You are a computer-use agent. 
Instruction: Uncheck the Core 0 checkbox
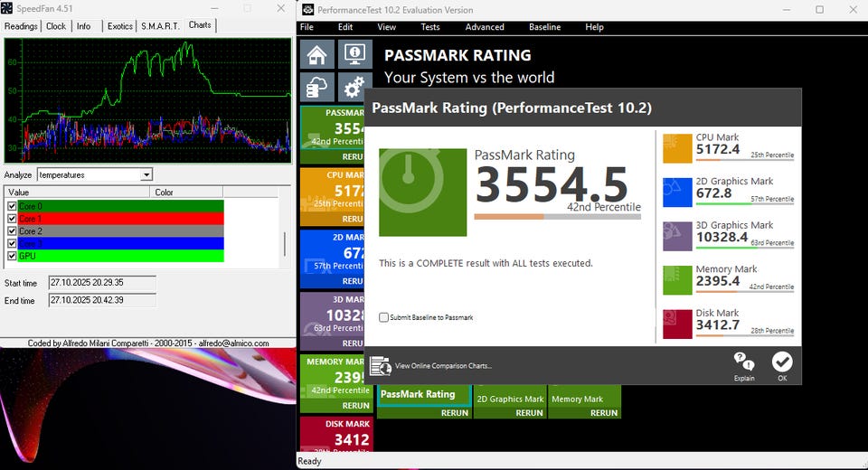tap(12, 206)
